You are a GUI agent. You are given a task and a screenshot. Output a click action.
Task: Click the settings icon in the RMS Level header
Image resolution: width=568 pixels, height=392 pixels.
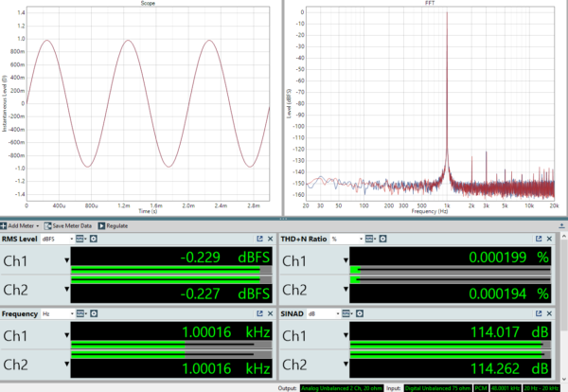(x=92, y=241)
